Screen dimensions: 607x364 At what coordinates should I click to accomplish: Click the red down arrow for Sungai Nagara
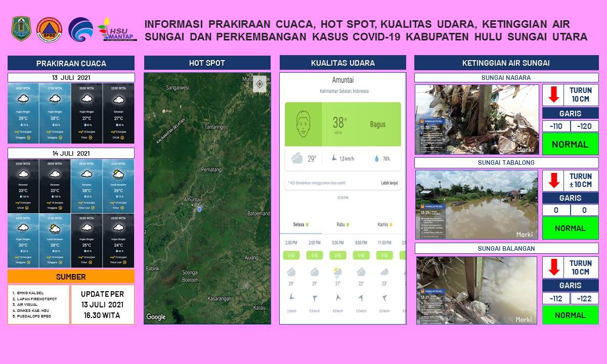554,95
